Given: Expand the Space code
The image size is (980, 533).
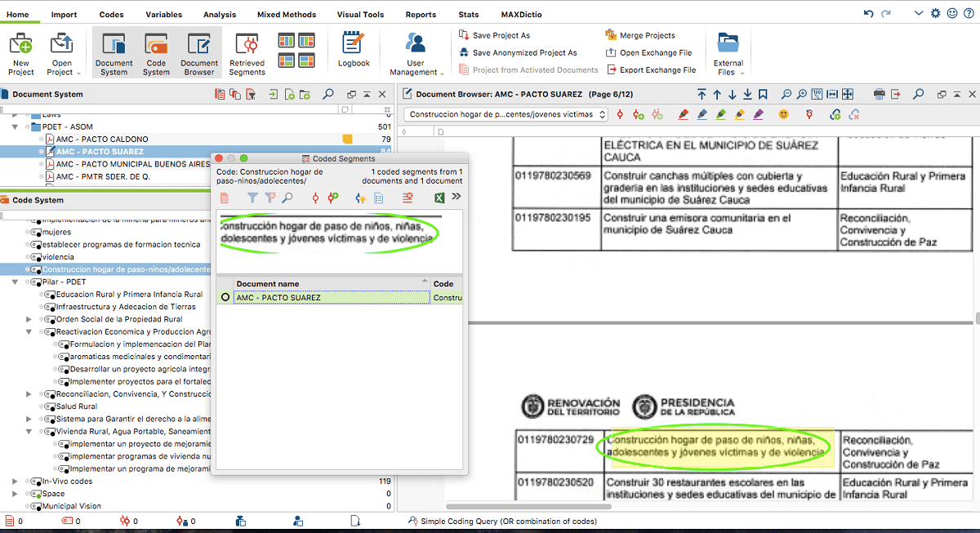Looking at the screenshot, I should [x=15, y=494].
